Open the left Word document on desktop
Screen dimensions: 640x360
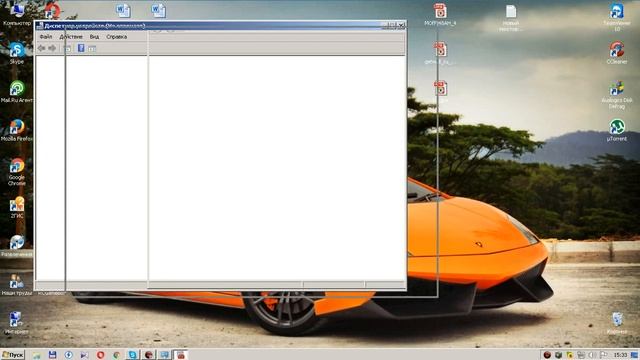pyautogui.click(x=123, y=10)
